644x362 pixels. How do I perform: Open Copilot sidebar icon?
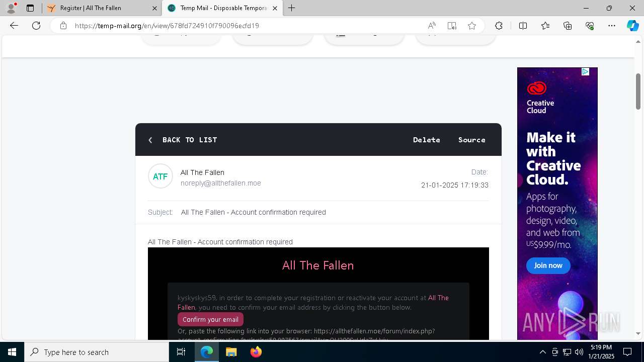(x=632, y=26)
